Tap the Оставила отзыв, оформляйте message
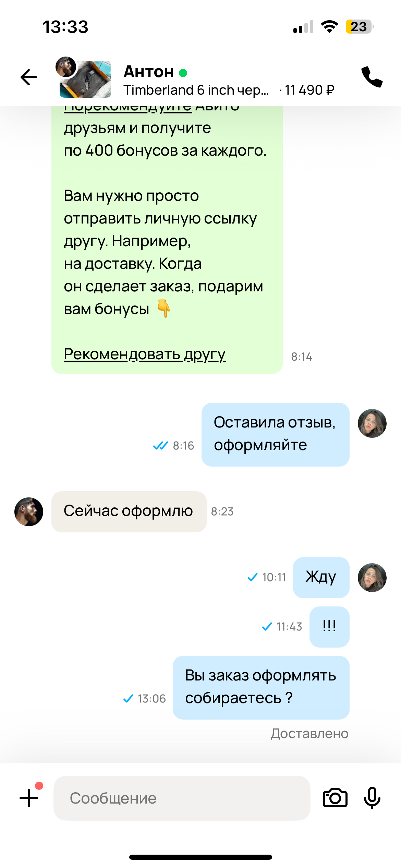401x868 pixels. tap(275, 434)
